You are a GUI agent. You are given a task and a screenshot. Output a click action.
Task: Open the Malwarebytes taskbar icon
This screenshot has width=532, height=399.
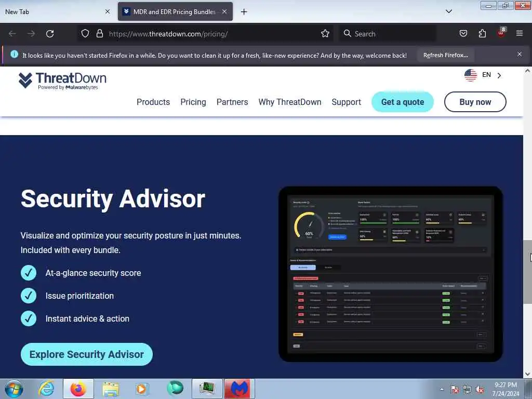(x=239, y=389)
